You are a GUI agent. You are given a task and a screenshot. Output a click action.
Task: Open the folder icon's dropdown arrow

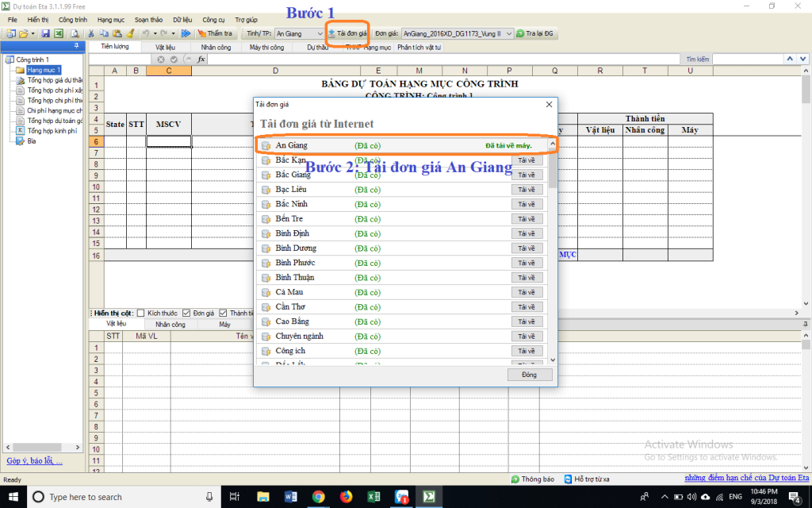click(x=33, y=33)
